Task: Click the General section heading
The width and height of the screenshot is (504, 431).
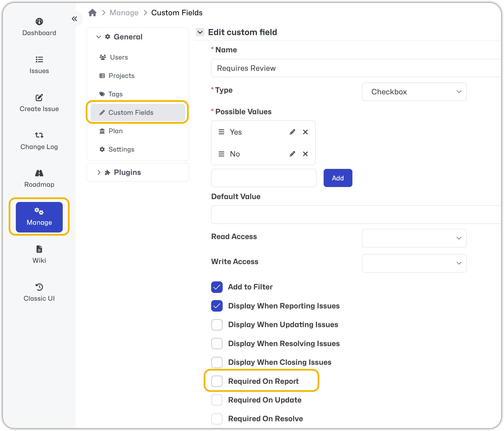Action: pos(128,37)
